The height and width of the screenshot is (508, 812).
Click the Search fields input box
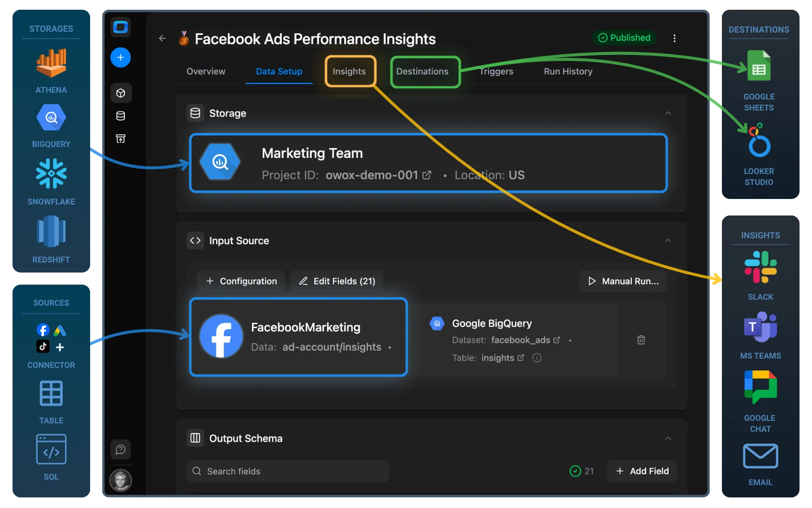click(x=288, y=471)
